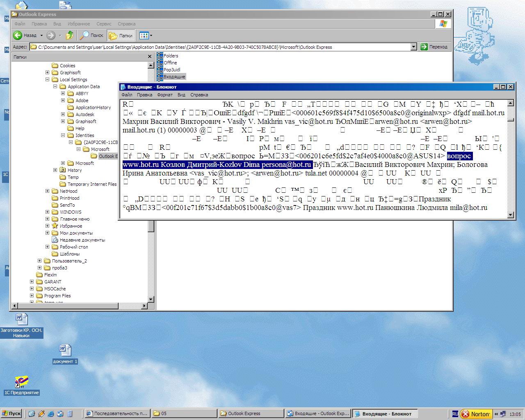Click the Переход go button
The image size is (525, 420).
tap(434, 47)
